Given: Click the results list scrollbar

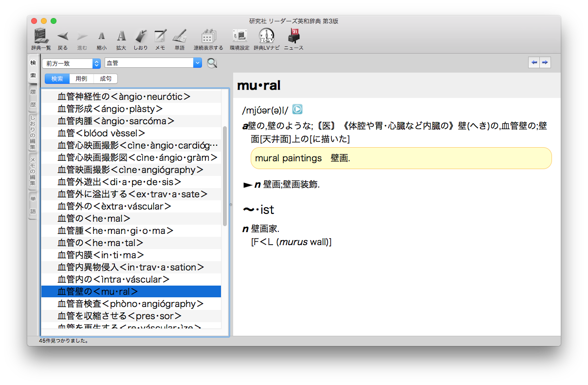Looking at the screenshot, I should pos(225,175).
